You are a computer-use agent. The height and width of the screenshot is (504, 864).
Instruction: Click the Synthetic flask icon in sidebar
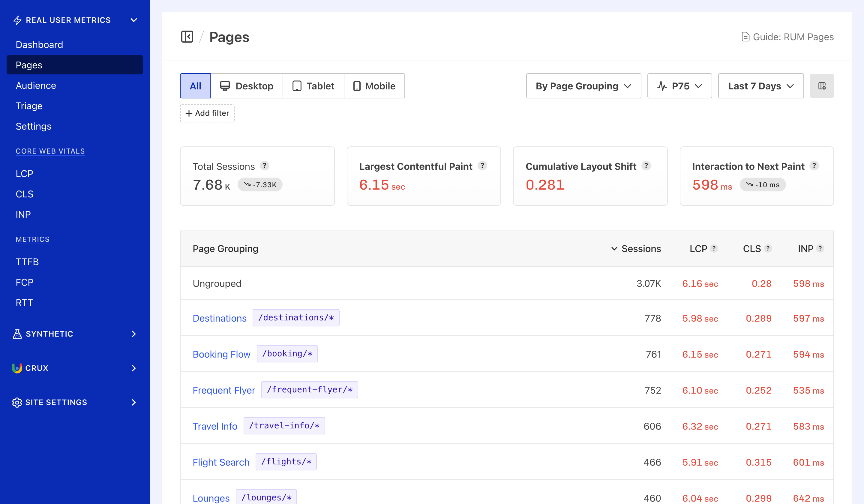tap(17, 334)
